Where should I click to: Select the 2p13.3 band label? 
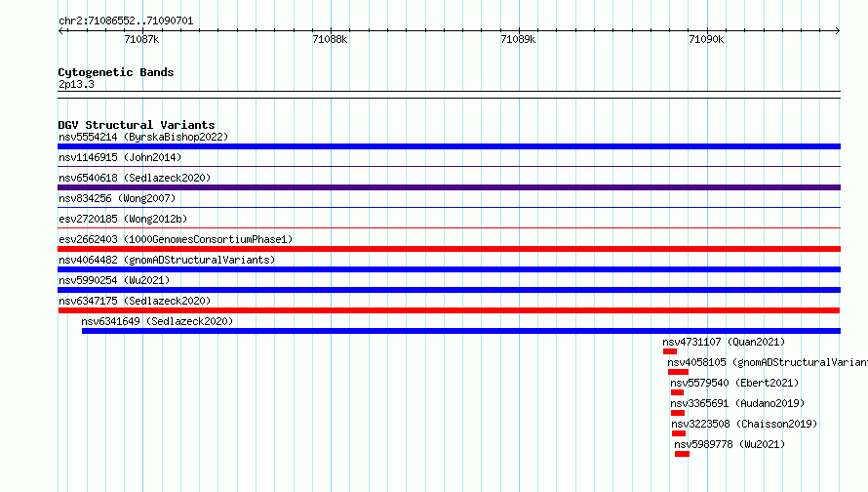tap(76, 84)
